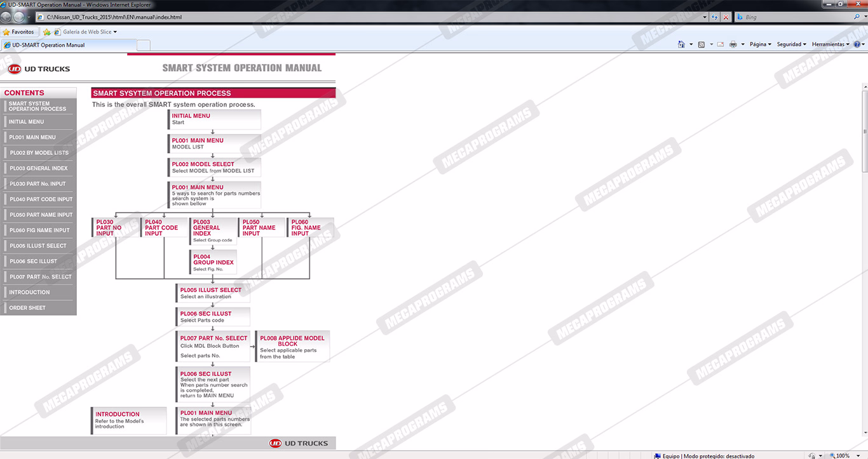Click 'Modo protegido: desactivado' status text
Screen dimensions: 868x459
tap(717, 456)
